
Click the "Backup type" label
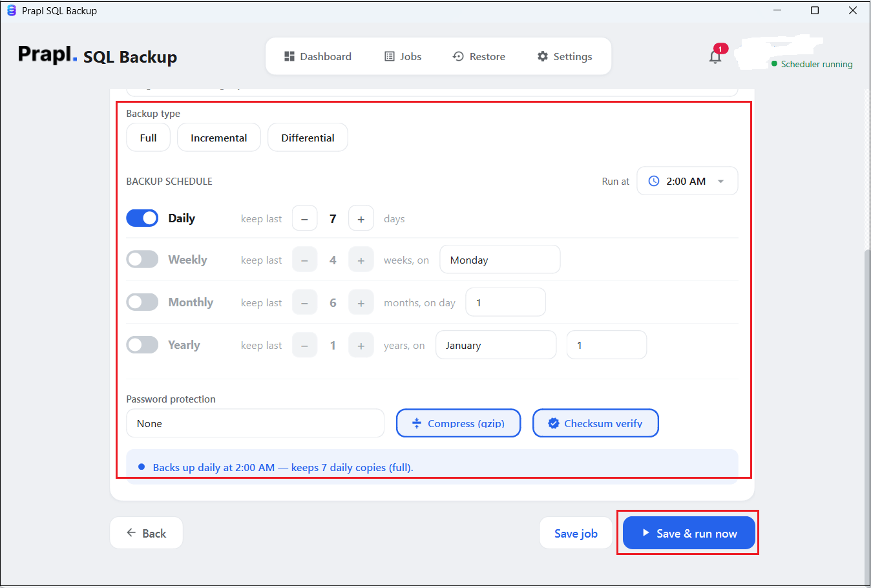tap(153, 114)
